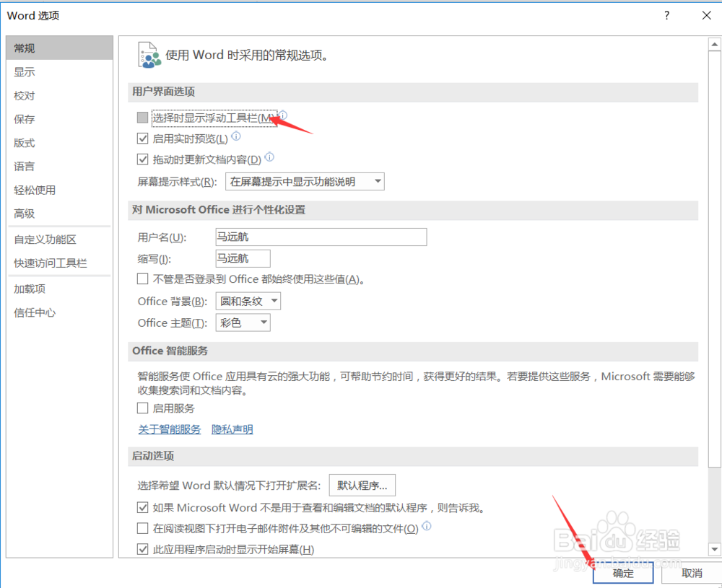The image size is (722, 588).
Task: Open the 轻松使用 category
Action: coord(59,190)
